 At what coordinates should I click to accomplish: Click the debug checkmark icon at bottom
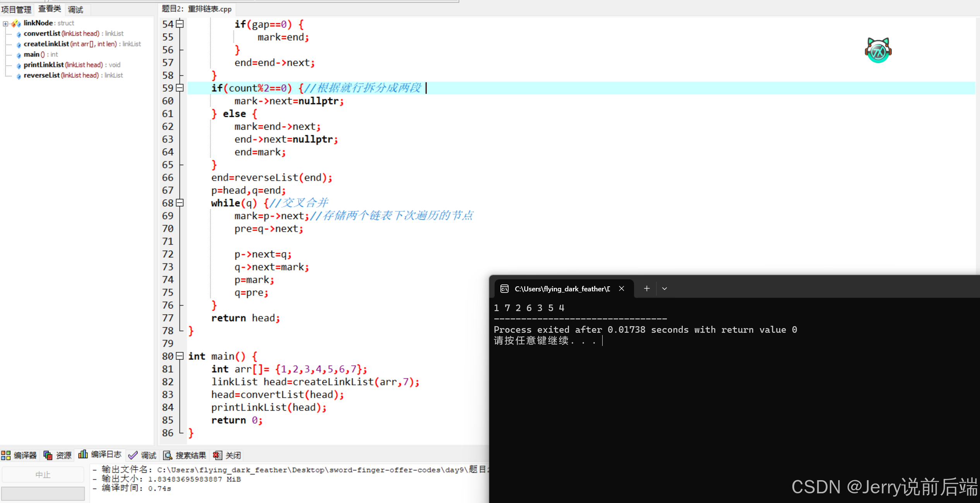(x=133, y=455)
